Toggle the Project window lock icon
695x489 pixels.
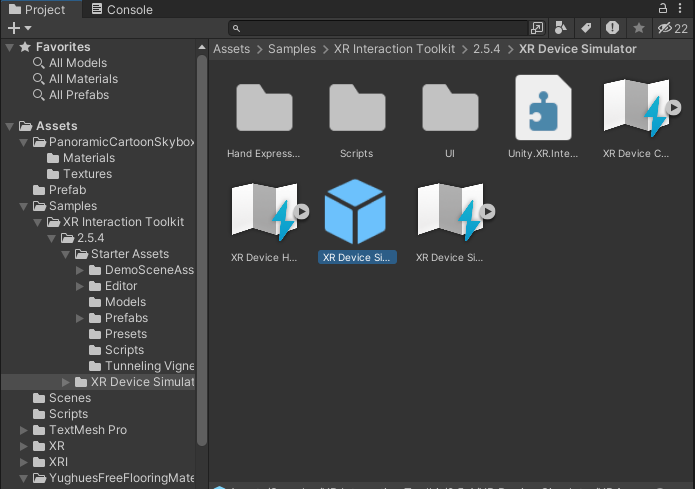click(663, 8)
